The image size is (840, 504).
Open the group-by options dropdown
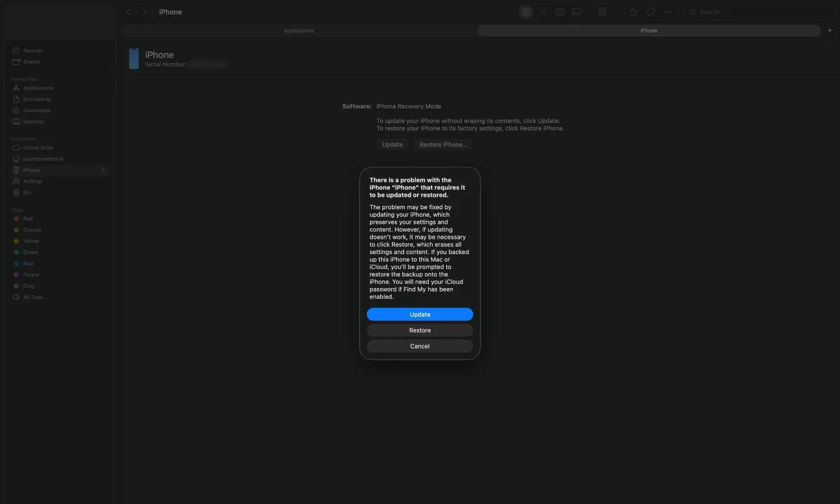[605, 12]
